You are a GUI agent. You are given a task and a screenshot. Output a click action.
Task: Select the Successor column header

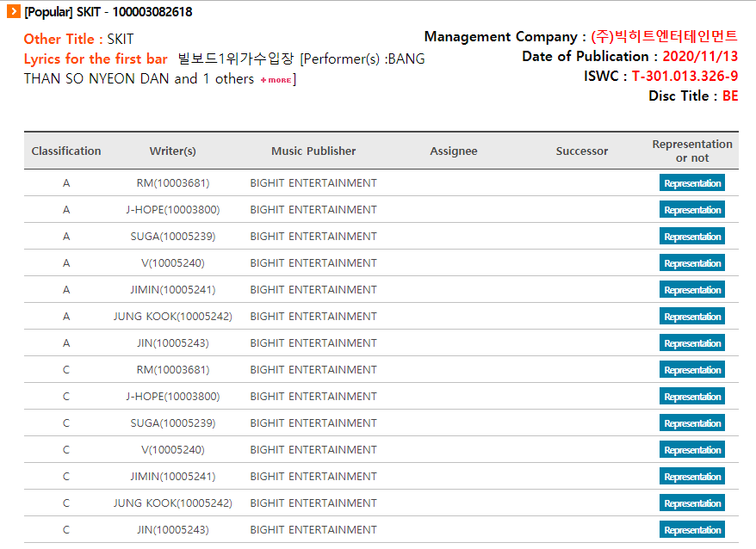coord(582,151)
